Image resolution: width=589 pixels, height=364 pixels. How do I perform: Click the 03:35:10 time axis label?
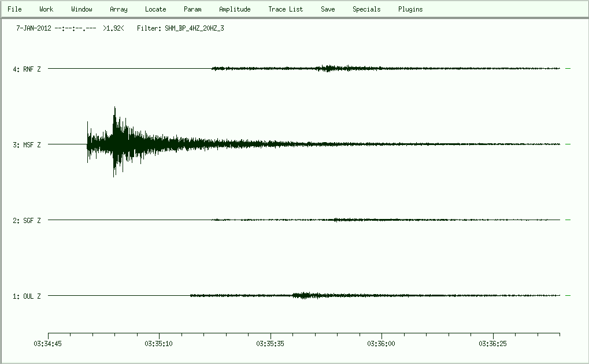(x=160, y=343)
